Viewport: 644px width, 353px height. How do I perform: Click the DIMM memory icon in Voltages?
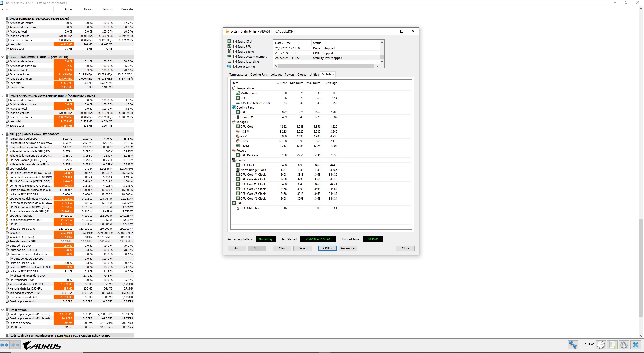(x=238, y=146)
